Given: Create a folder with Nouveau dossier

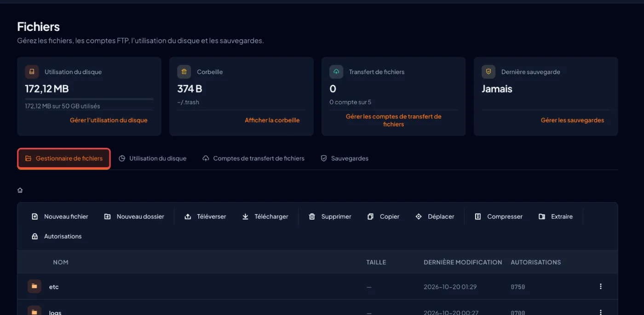Looking at the screenshot, I should click(x=134, y=216).
